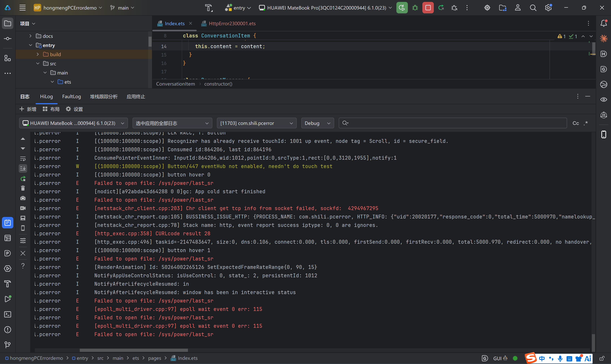Open the Problems tool window icon

8,329
